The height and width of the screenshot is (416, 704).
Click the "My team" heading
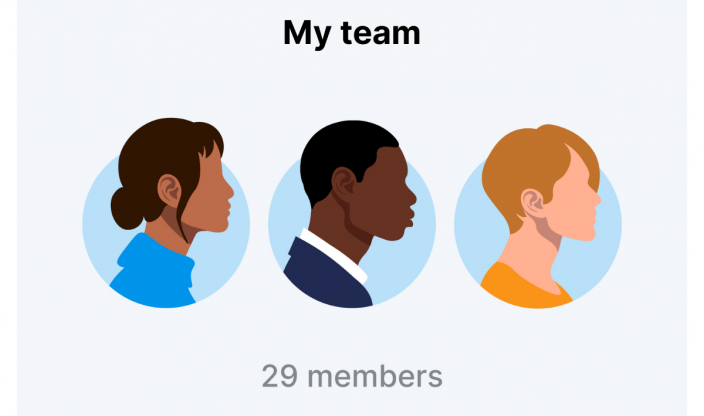click(352, 34)
